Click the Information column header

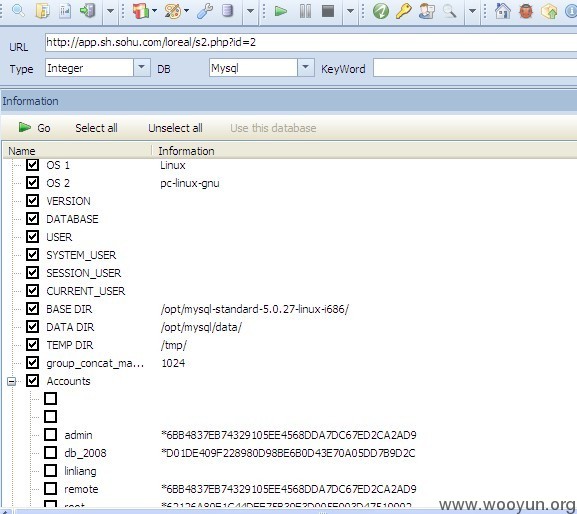[x=186, y=151]
